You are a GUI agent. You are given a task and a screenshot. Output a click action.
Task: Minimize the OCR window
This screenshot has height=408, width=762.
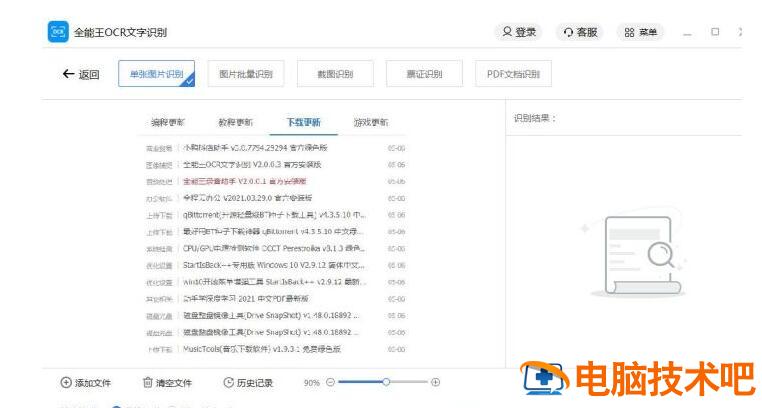pos(687,33)
